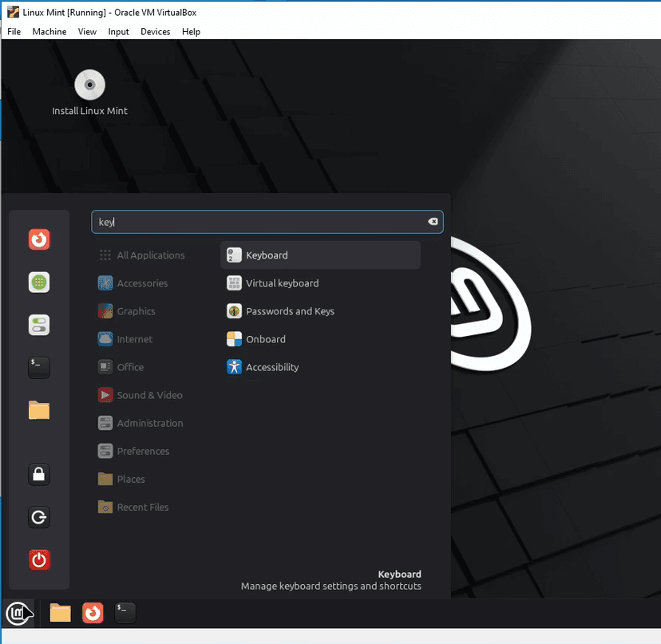Launch Terminal from the bottom panel
This screenshot has width=661, height=644.
point(125,613)
